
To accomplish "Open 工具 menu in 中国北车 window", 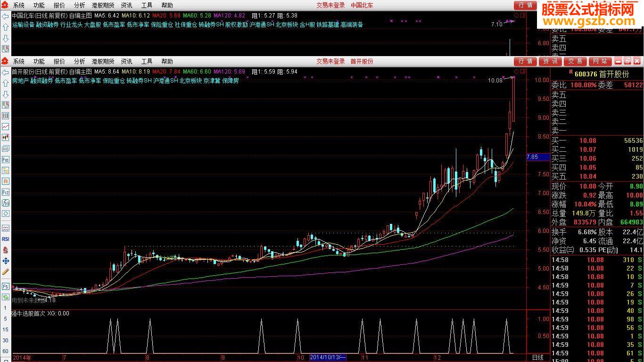I will [x=147, y=5].
